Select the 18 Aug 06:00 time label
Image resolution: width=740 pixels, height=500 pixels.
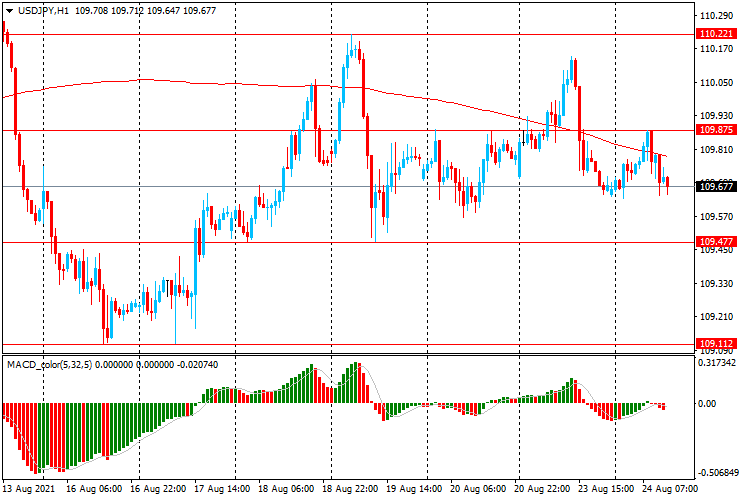pyautogui.click(x=286, y=489)
